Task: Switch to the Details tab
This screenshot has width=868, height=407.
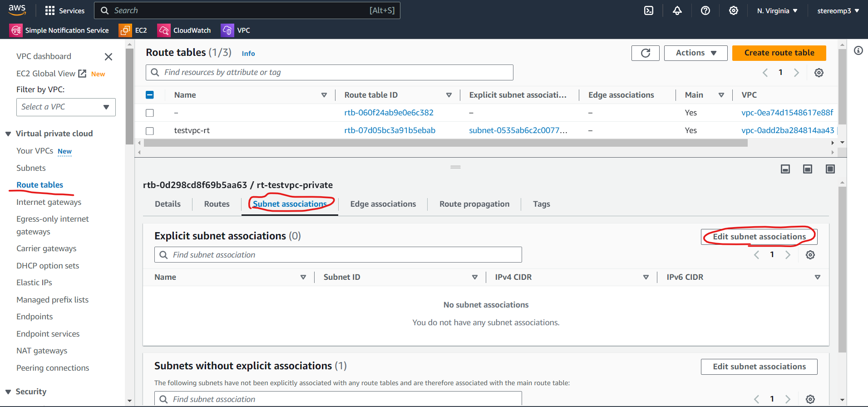Action: [168, 204]
